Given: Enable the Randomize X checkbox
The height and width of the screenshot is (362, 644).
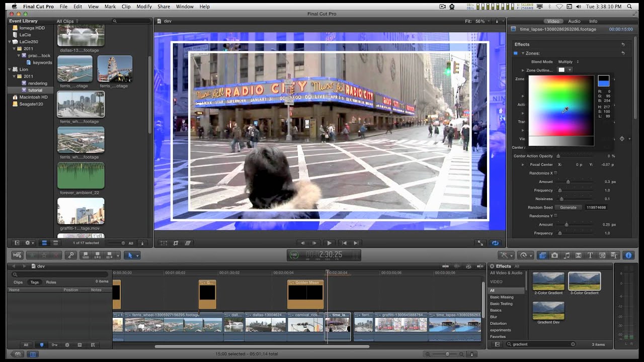Looking at the screenshot, I should (x=555, y=173).
